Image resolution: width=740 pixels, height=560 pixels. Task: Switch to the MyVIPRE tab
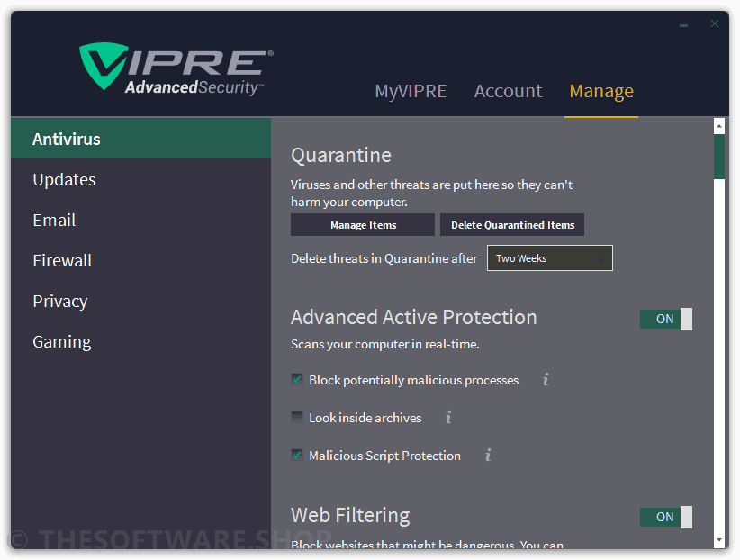click(411, 91)
